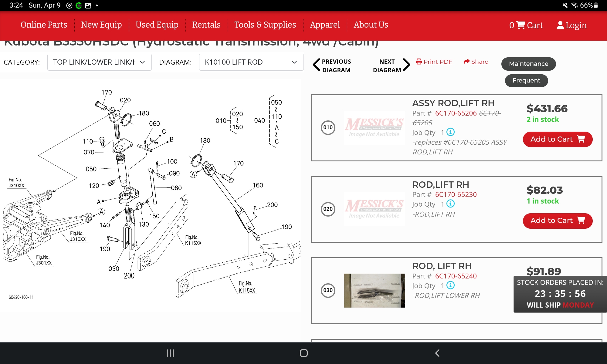Viewport: 607px width, 364px height.
Task: Open Job Qty info for part 6C170-65240
Action: pos(451,285)
